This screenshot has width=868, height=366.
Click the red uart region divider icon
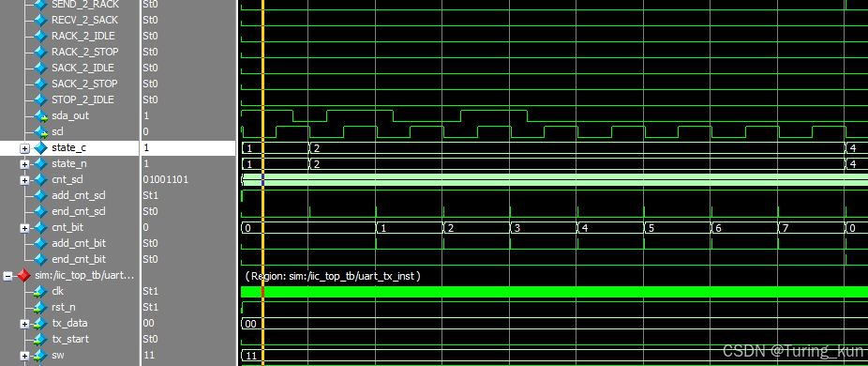(22, 276)
